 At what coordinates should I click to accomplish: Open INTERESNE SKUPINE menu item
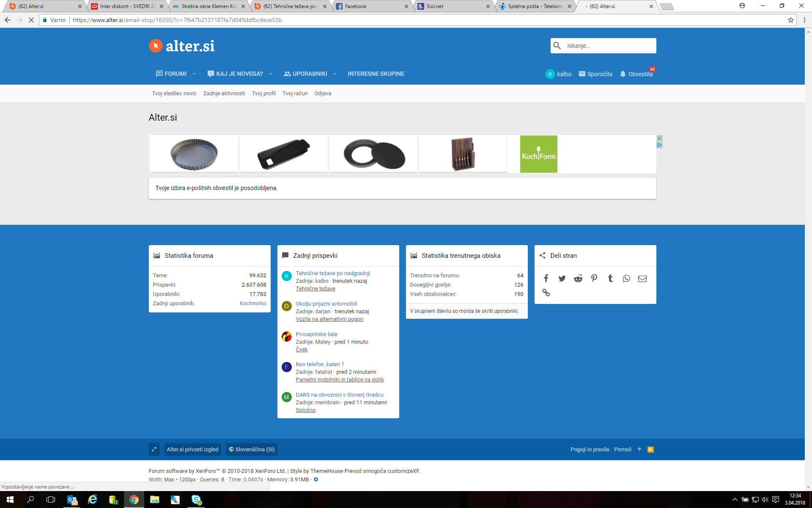pos(376,74)
